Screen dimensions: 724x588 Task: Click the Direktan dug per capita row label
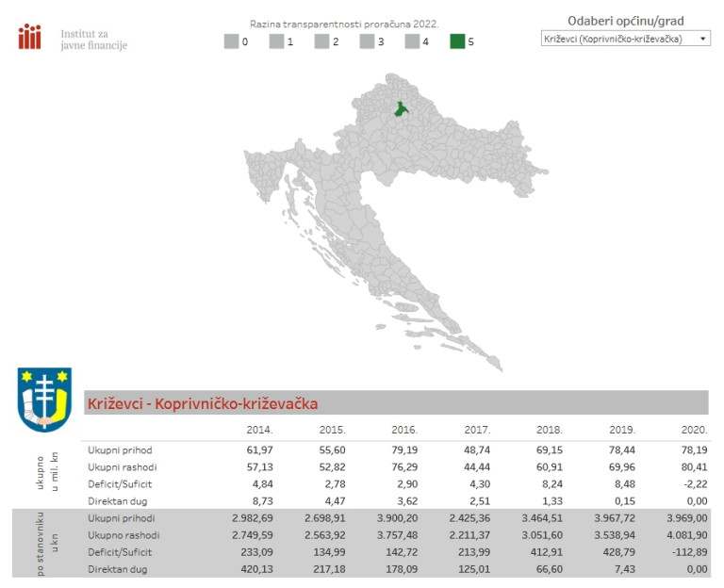(x=120, y=569)
